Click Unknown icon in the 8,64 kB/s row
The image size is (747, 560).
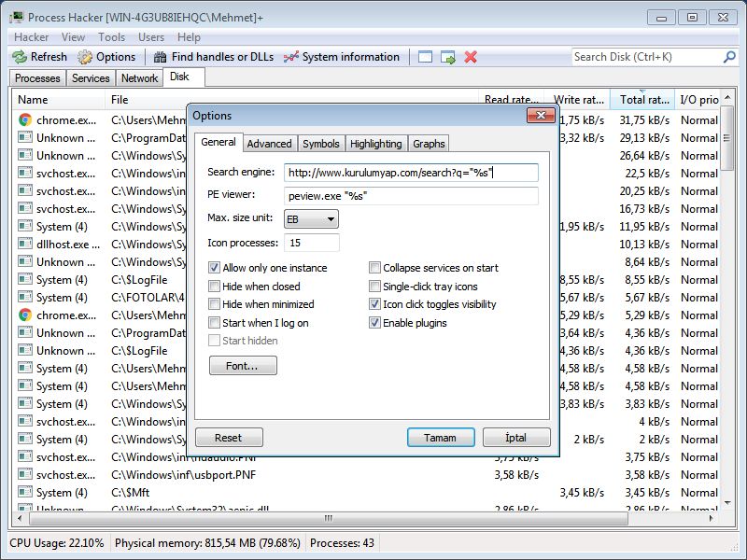point(25,262)
